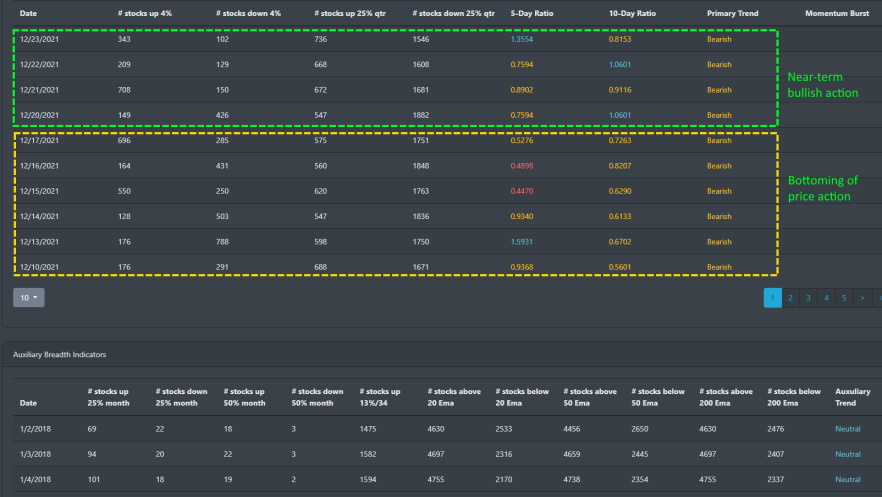Go to pagination page 2
This screenshot has width=882, height=497.
(x=790, y=298)
